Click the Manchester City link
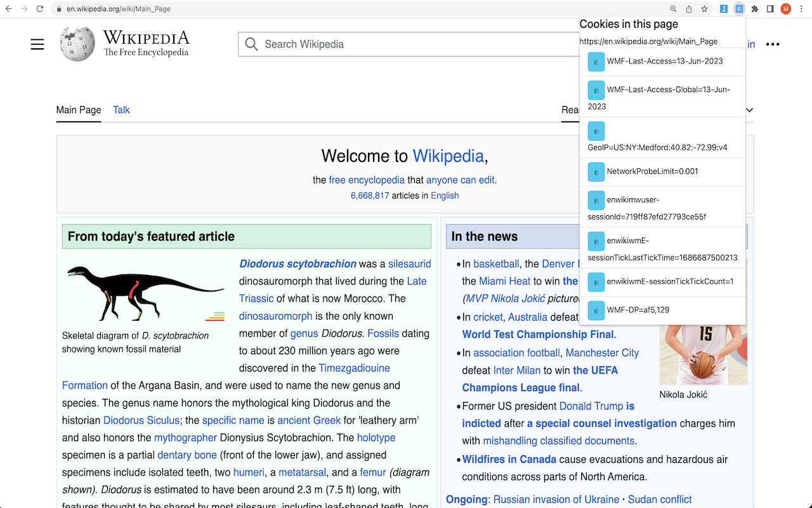Image resolution: width=812 pixels, height=508 pixels. tap(602, 353)
